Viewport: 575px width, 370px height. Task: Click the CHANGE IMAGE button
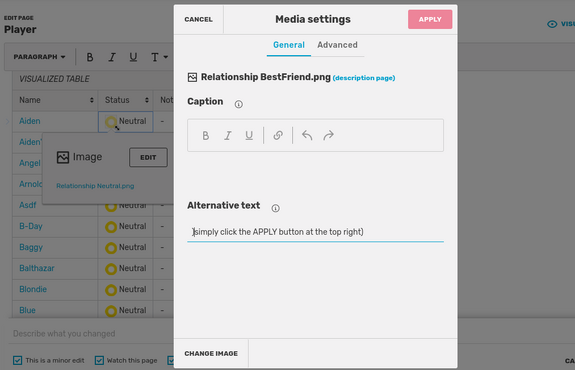(x=211, y=353)
